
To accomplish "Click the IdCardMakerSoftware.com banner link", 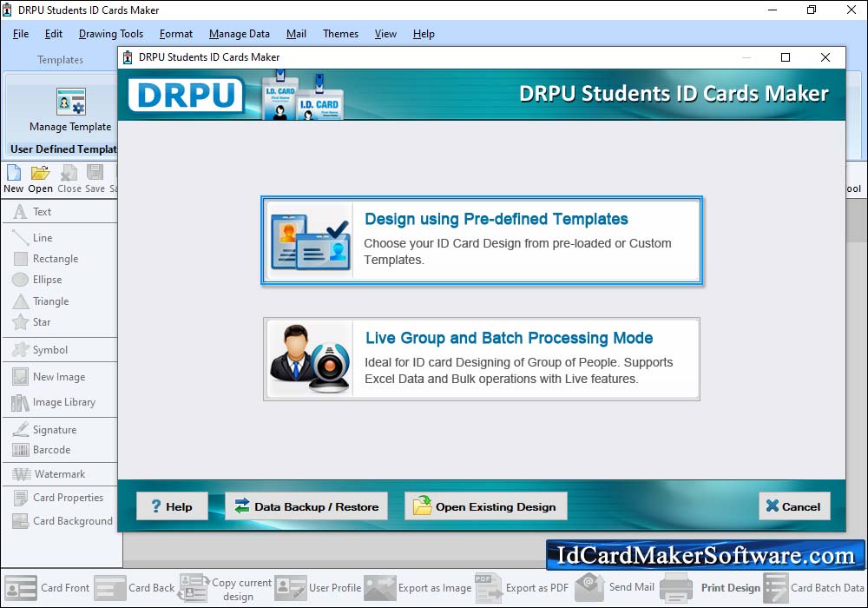I will pos(706,555).
